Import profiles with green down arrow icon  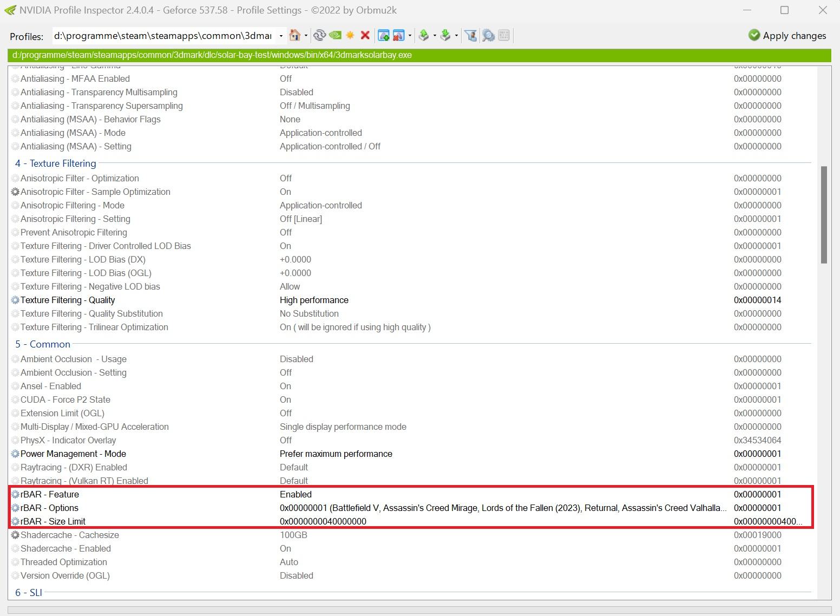tap(445, 35)
